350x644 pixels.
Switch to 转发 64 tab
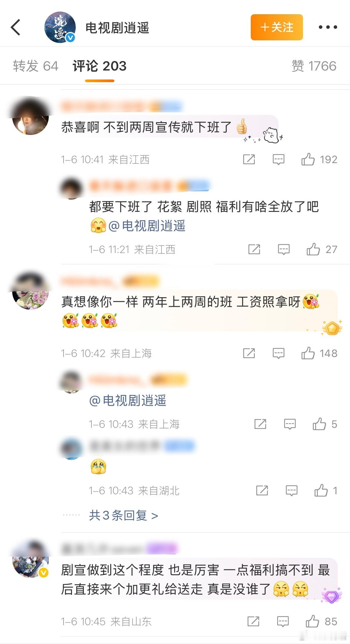pos(36,66)
